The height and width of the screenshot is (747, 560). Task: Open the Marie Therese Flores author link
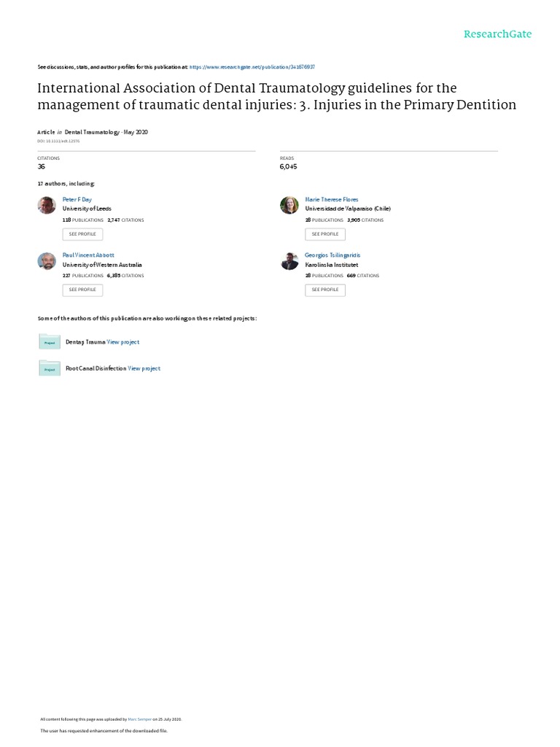click(x=331, y=199)
